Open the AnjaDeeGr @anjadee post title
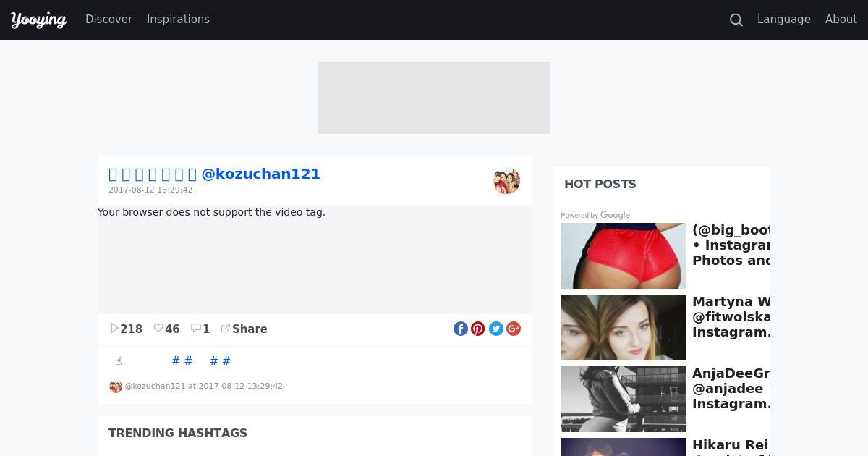The height and width of the screenshot is (456, 868). (x=731, y=389)
